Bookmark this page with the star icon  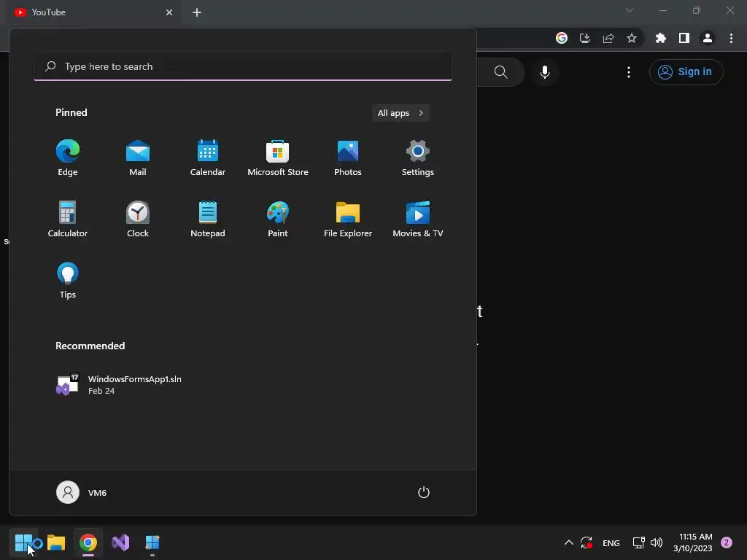[632, 38]
